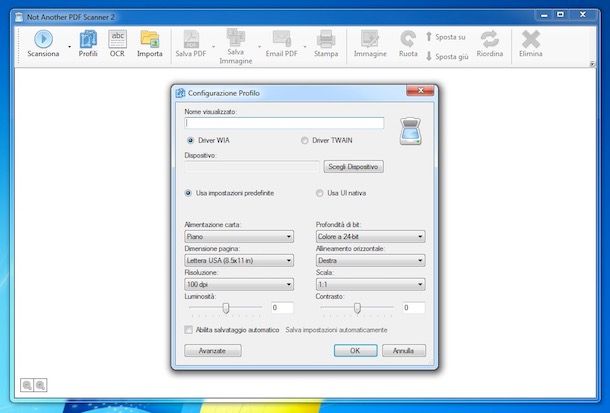The height and width of the screenshot is (413, 610).
Task: Choose the Salva PDF toolbar icon
Action: 191,44
